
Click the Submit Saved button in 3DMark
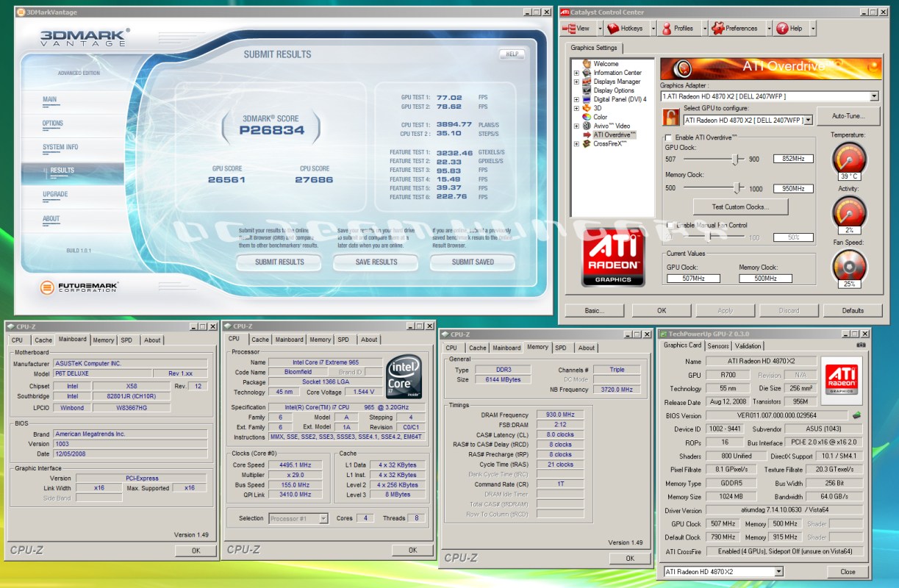point(473,262)
